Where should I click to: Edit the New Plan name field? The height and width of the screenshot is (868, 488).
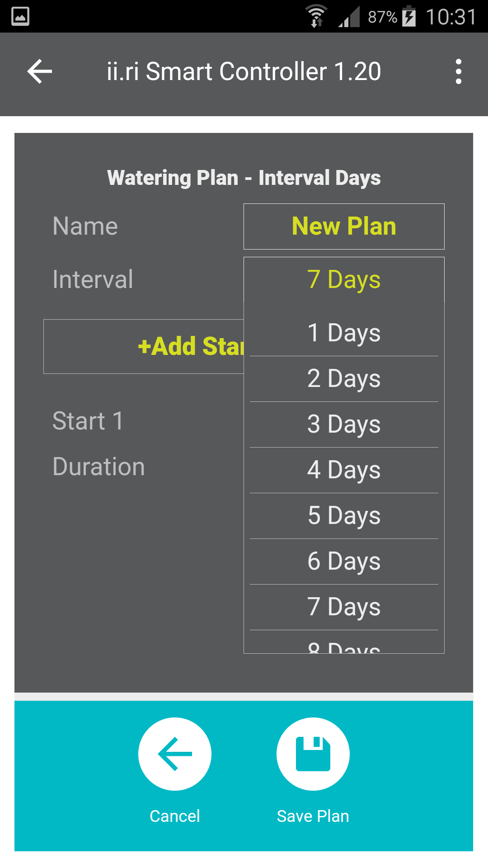(344, 226)
